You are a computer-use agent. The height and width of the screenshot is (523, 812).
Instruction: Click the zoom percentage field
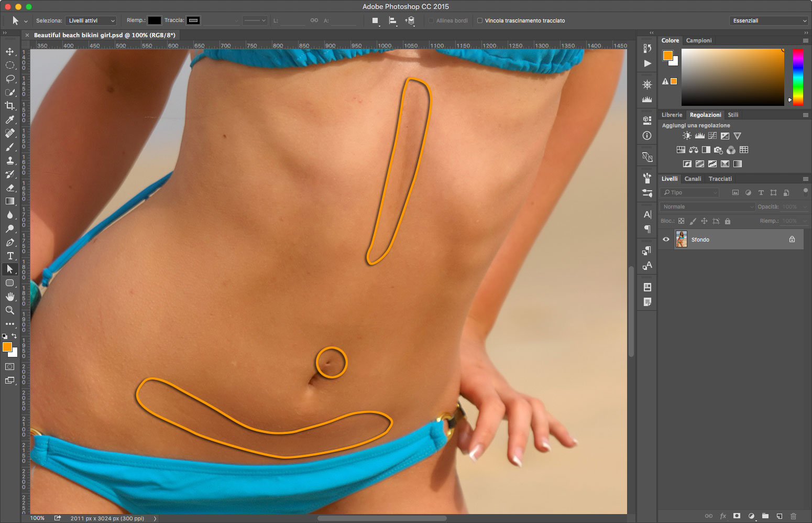click(x=37, y=518)
